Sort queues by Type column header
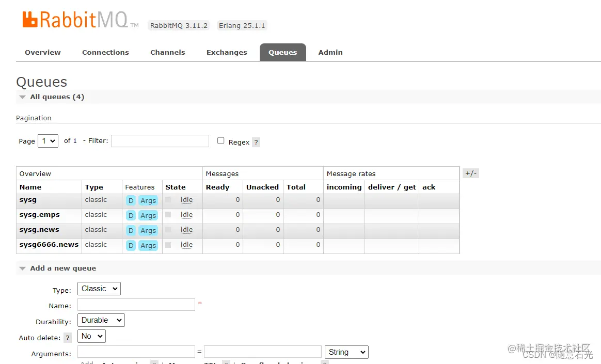Screen dimensions: 601x364 94,187
